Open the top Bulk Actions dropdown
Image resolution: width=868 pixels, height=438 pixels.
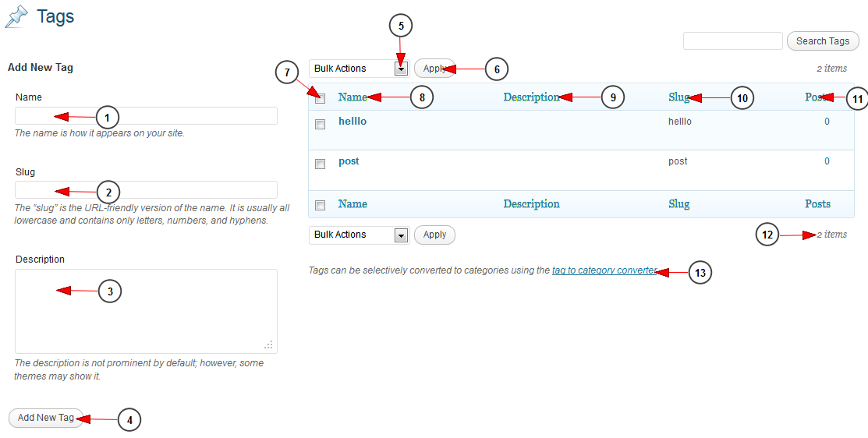(359, 69)
